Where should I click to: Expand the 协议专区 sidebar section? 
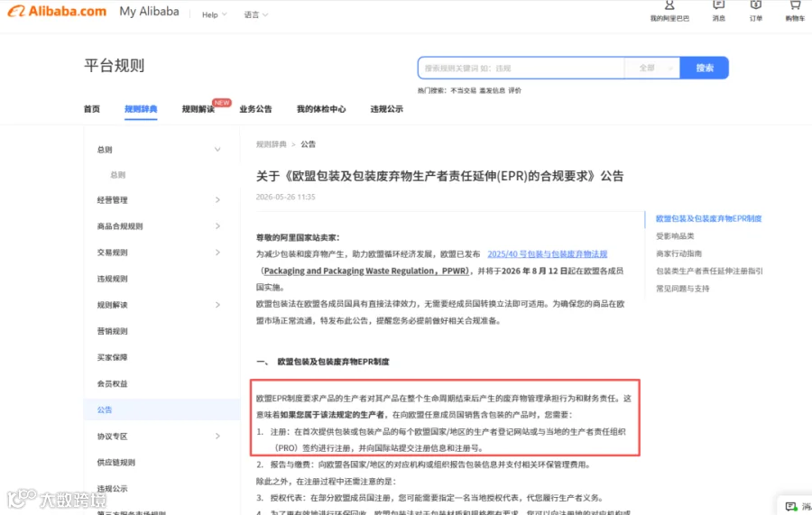(217, 437)
